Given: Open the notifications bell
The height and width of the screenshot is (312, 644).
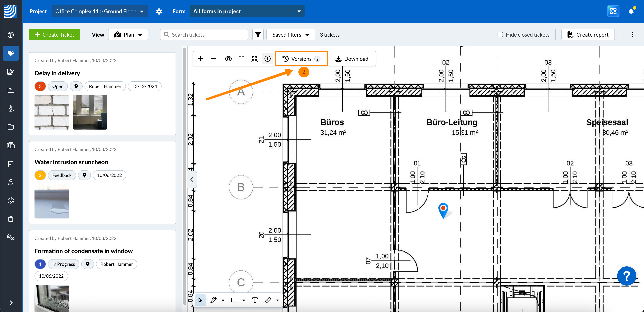Looking at the screenshot, I should (x=631, y=11).
